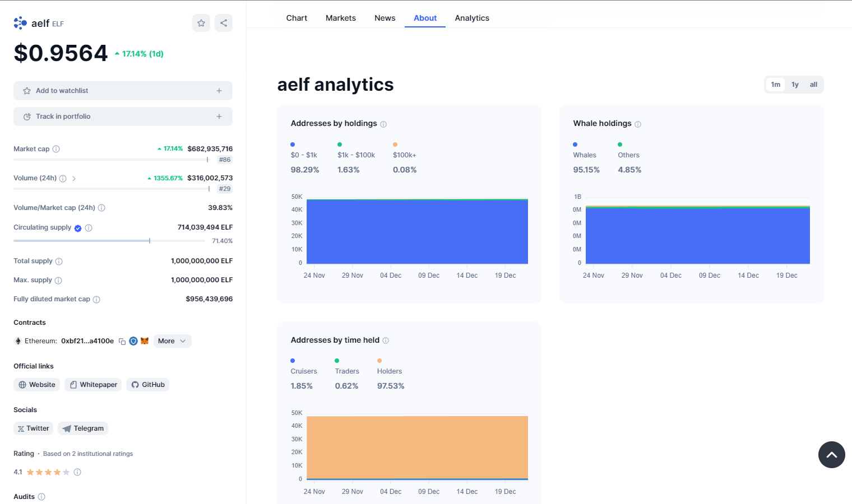Screen dimensions: 852x504
Task: Click plus icon on Add to watchlist
Action: tap(219, 91)
